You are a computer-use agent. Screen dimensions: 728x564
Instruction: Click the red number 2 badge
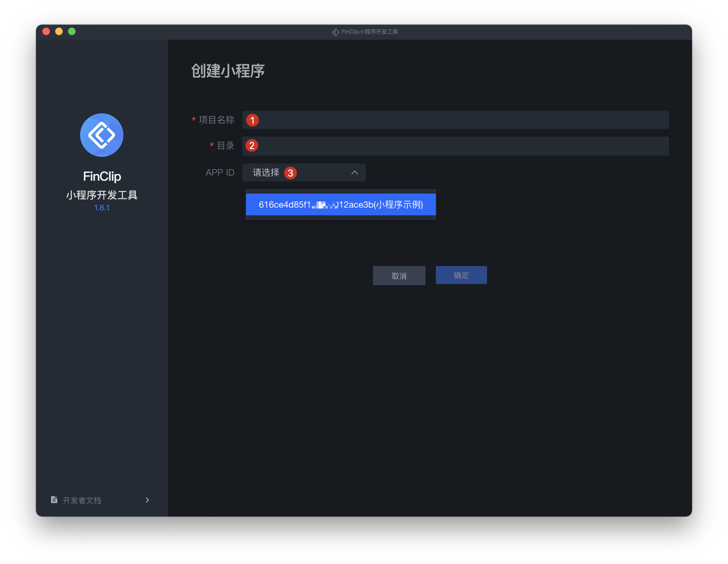point(252,146)
